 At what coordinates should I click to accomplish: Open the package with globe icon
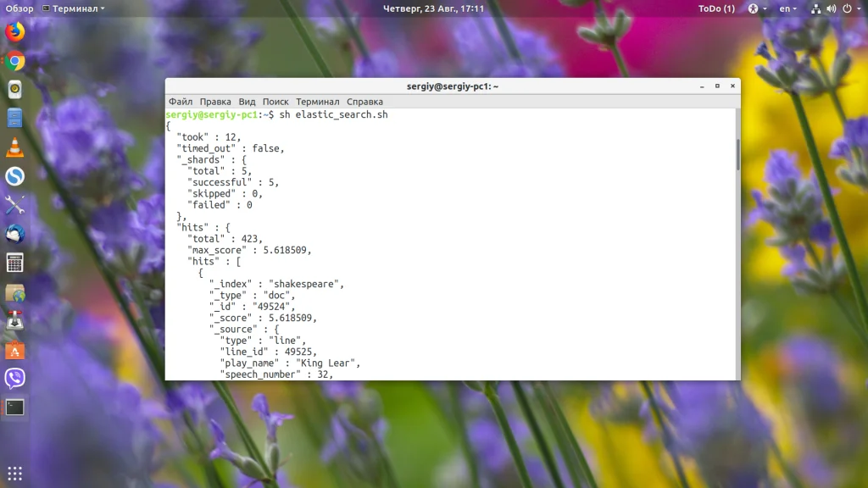click(15, 292)
